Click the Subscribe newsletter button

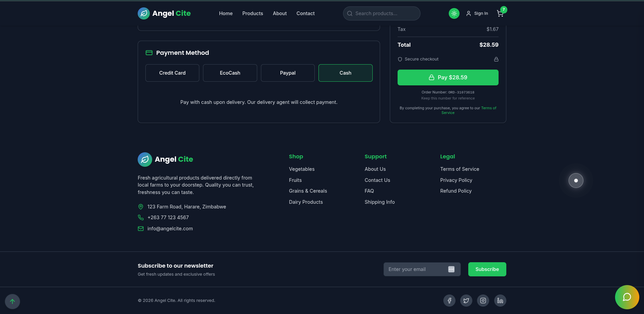(x=487, y=269)
